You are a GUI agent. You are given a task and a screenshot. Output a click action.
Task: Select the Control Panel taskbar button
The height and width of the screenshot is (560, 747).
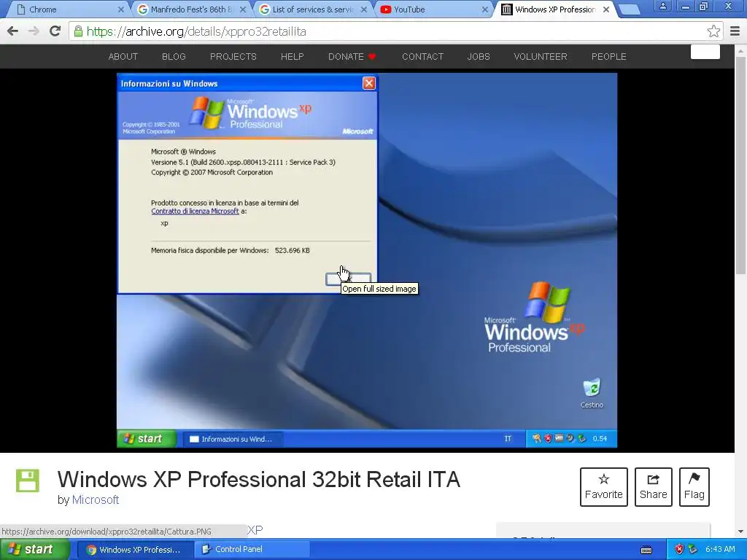(252, 550)
